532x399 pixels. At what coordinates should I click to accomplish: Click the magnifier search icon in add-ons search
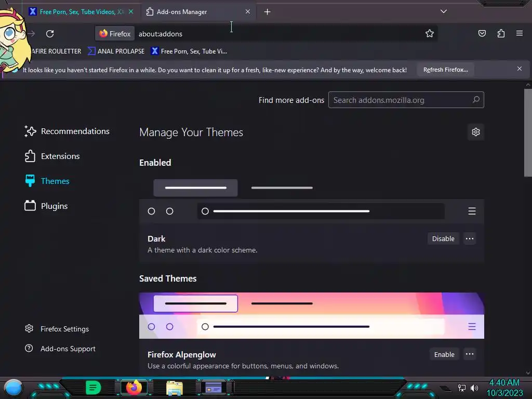tap(476, 100)
